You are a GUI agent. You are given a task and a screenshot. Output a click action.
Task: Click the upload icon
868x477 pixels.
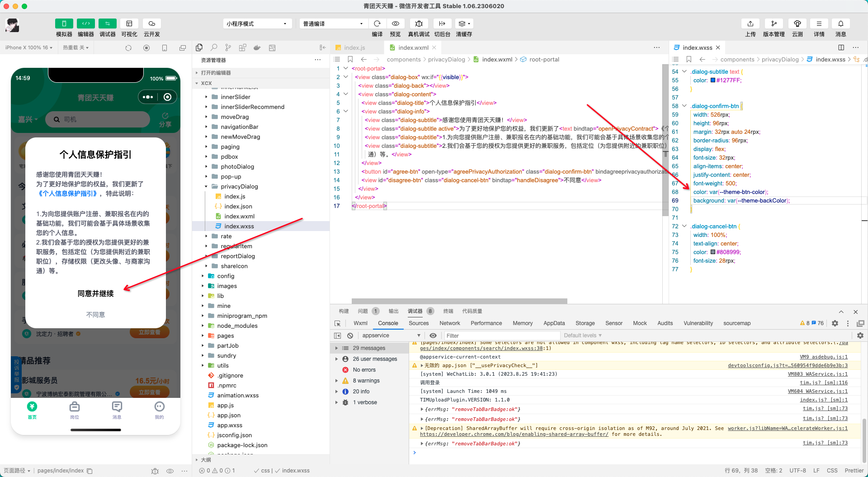coord(750,24)
